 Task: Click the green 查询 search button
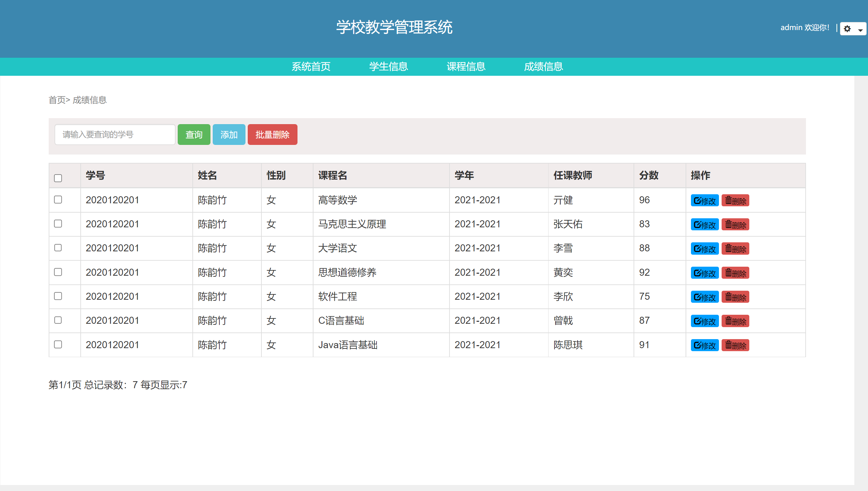(194, 134)
